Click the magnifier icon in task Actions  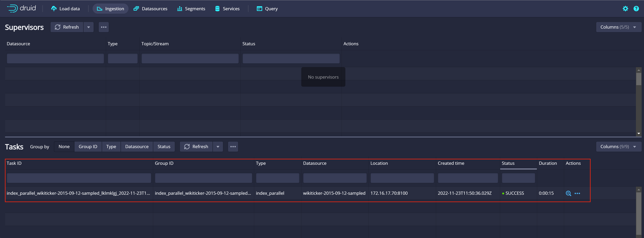click(x=568, y=193)
